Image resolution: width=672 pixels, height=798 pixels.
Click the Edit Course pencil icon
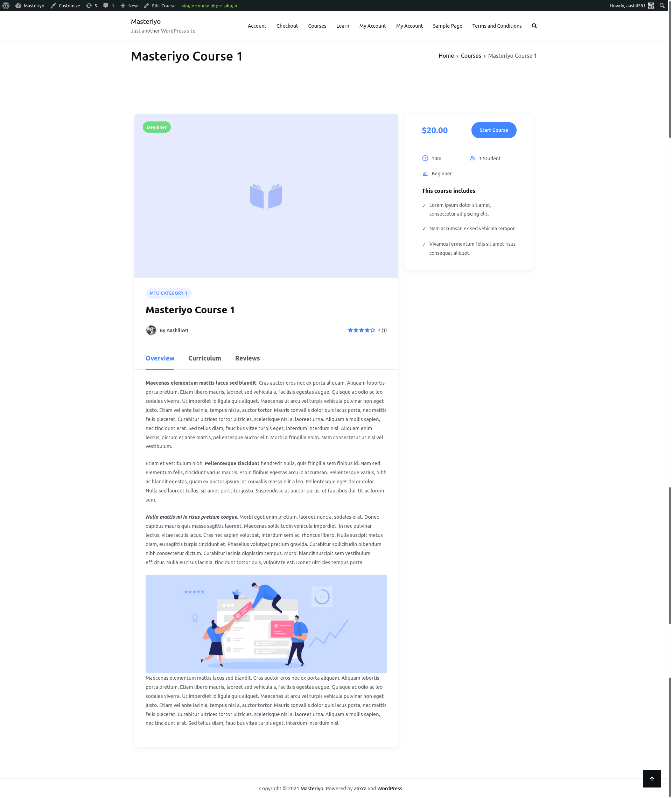146,5
